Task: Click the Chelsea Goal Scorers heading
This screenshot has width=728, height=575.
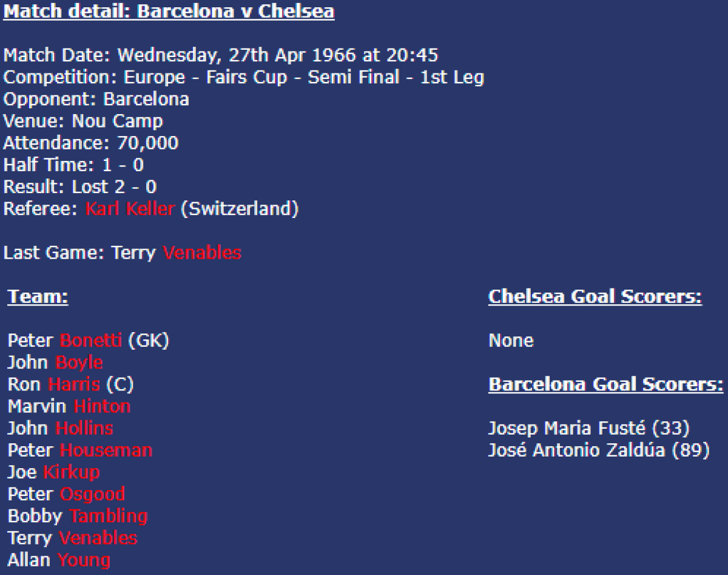Action: pos(595,297)
